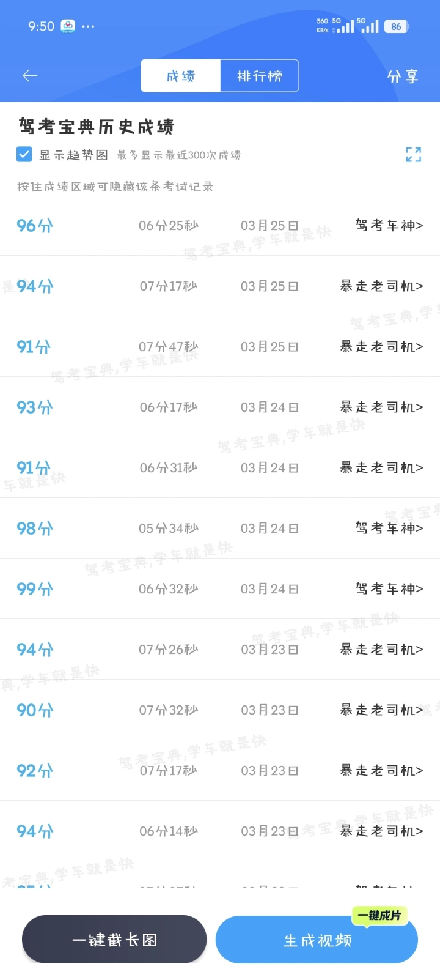Tap the app icon in the status bar

(x=68, y=26)
